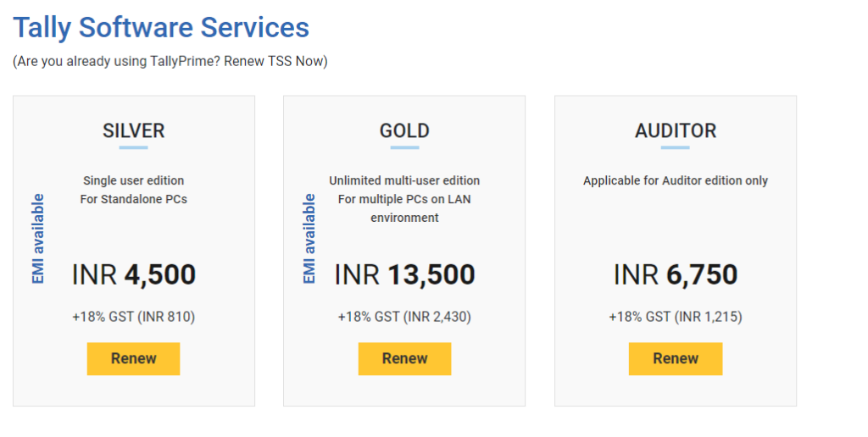Click Renew button under Silver plan

point(133,358)
